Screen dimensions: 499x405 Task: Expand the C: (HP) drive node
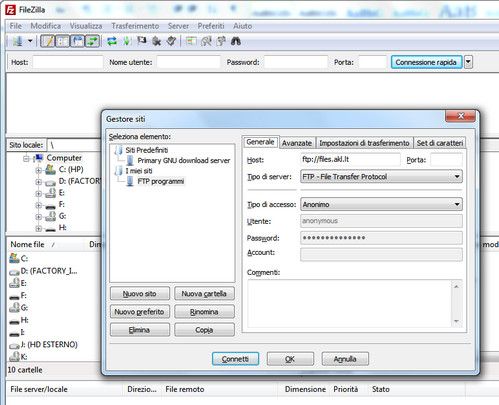click(x=38, y=170)
